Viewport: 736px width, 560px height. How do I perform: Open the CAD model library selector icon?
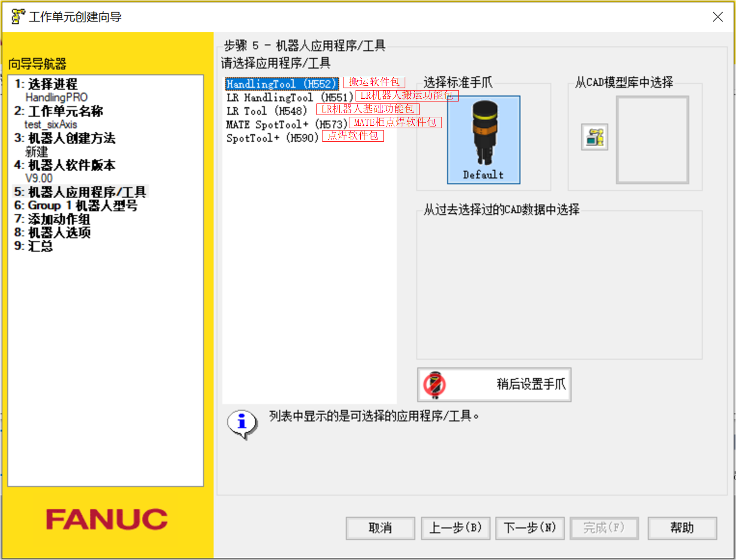(595, 136)
